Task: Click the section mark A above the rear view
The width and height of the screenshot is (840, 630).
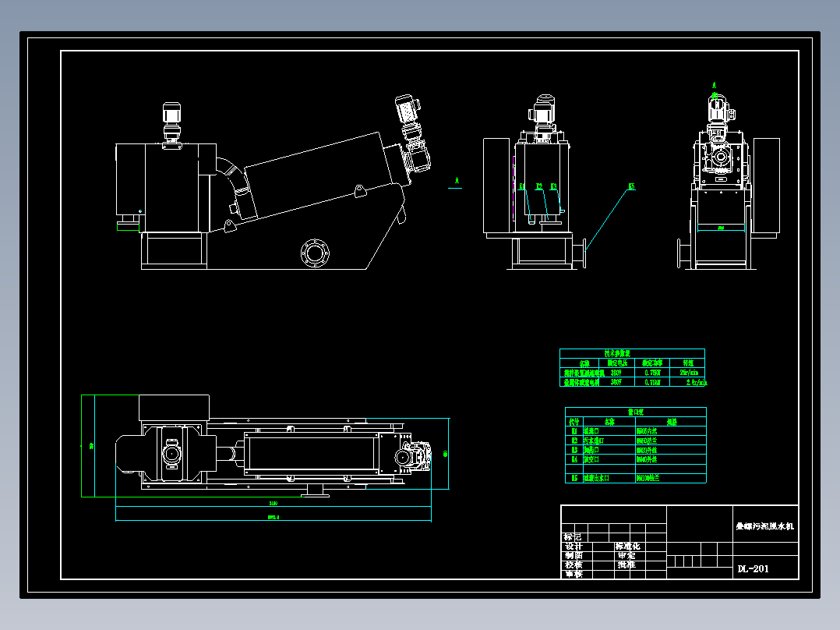Action: [x=714, y=85]
